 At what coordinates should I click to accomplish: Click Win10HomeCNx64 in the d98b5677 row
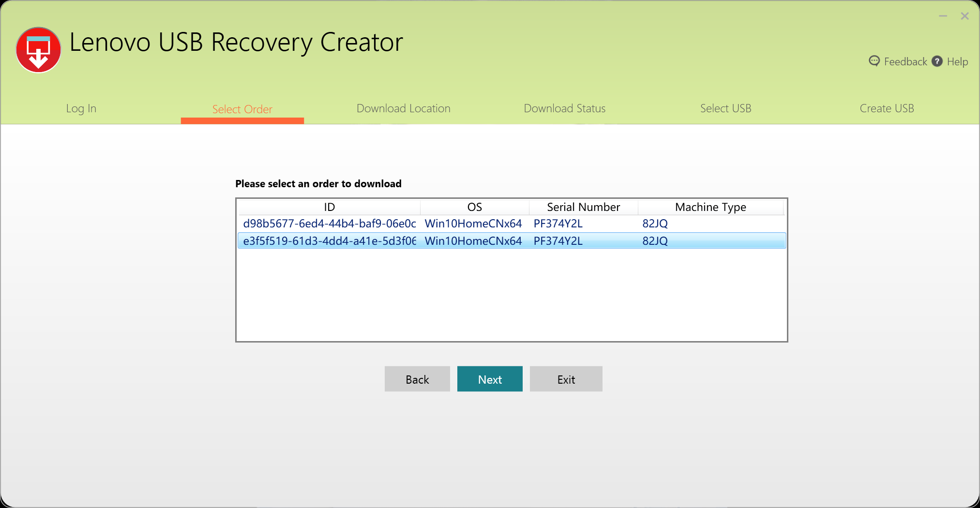tap(473, 224)
